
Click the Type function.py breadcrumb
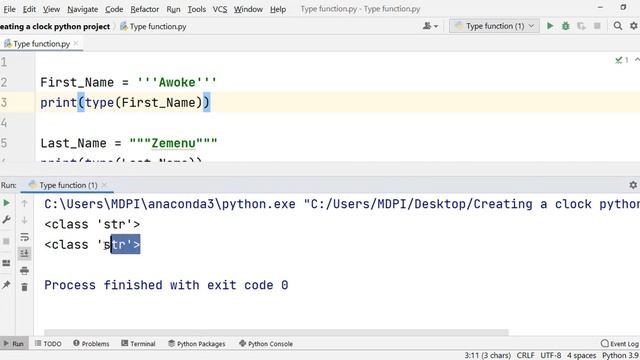pyautogui.click(x=153, y=27)
